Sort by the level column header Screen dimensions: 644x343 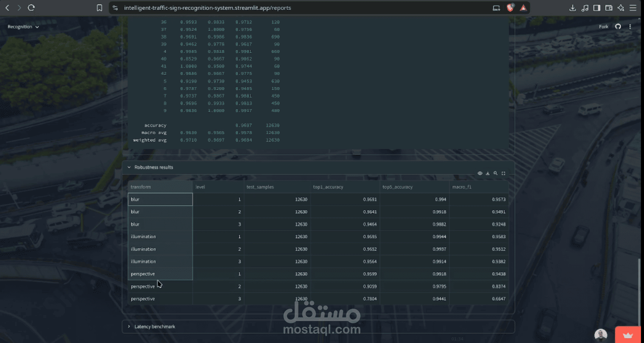218,187
